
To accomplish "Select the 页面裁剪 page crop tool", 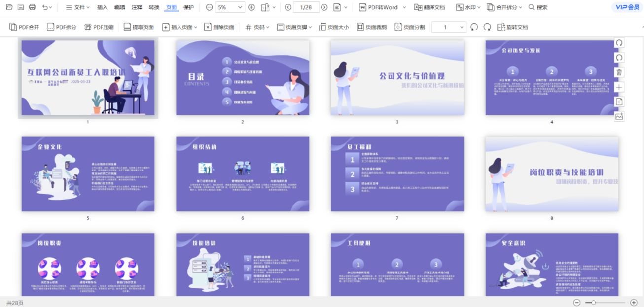I will [371, 27].
